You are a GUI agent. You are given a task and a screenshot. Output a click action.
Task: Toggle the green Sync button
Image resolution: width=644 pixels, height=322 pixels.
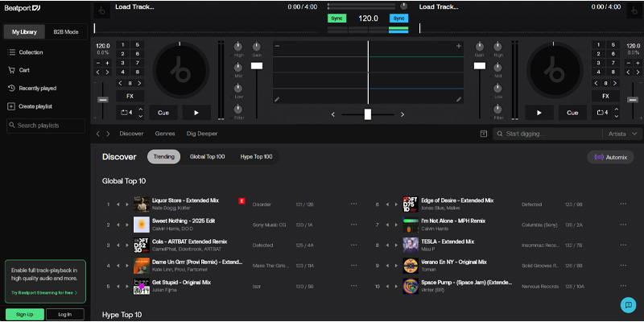(336, 18)
